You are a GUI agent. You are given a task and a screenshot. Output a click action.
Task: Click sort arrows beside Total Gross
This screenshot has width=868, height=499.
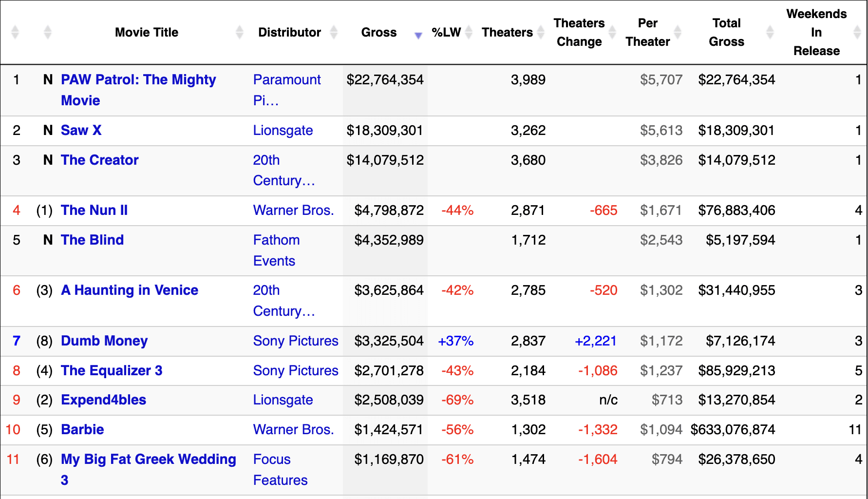[770, 32]
